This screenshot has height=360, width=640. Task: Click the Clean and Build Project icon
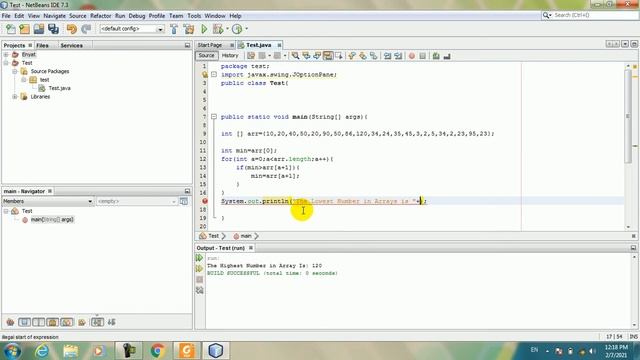tap(189, 29)
